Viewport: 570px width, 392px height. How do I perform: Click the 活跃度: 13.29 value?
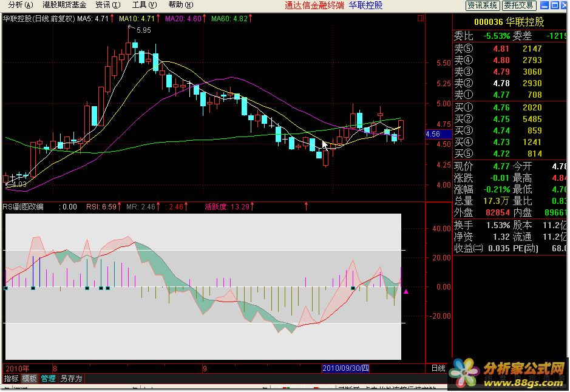[x=227, y=207]
